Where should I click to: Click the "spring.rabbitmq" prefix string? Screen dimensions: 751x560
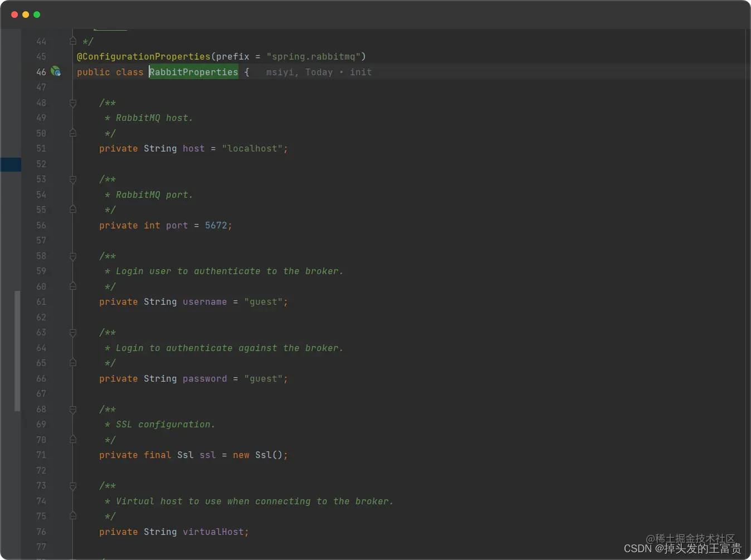313,56
